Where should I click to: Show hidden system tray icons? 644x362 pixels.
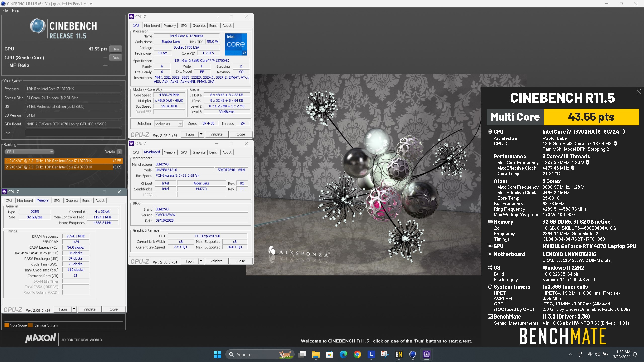(570, 354)
